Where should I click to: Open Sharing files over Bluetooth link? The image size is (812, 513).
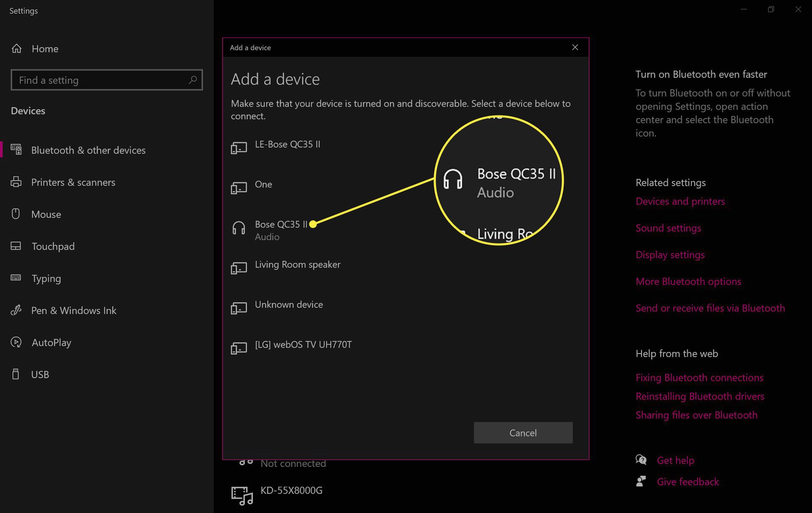[x=697, y=414]
